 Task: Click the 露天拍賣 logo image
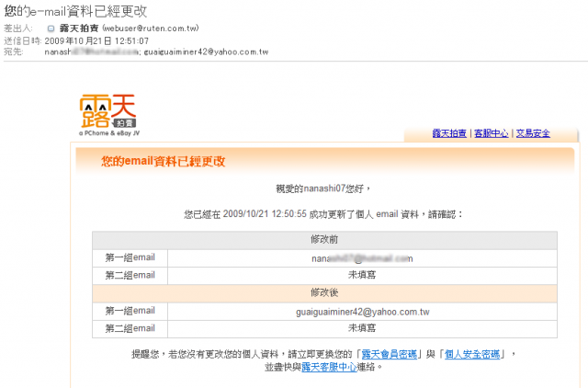click(108, 115)
